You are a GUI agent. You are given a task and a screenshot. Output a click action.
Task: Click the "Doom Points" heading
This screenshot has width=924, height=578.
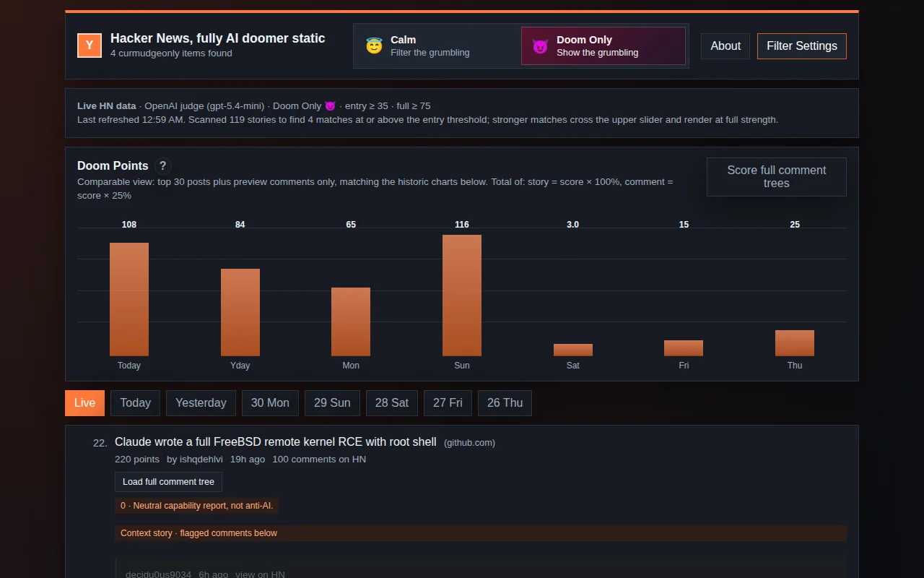113,165
